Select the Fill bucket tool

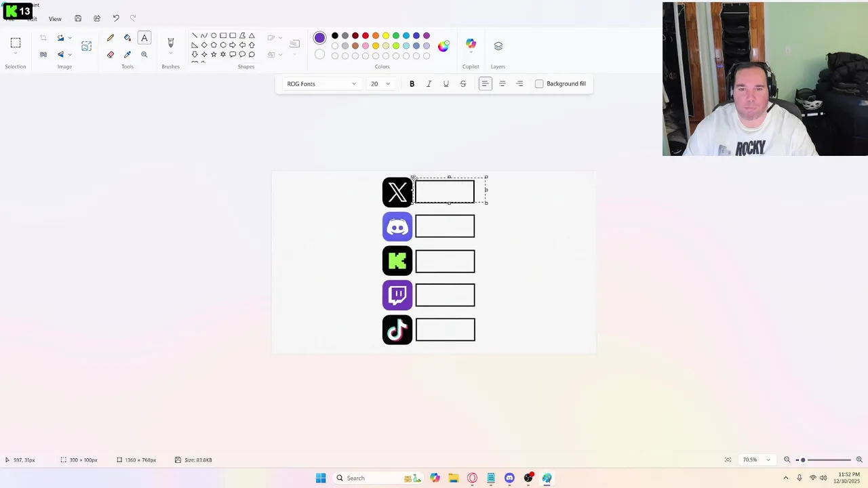click(127, 38)
